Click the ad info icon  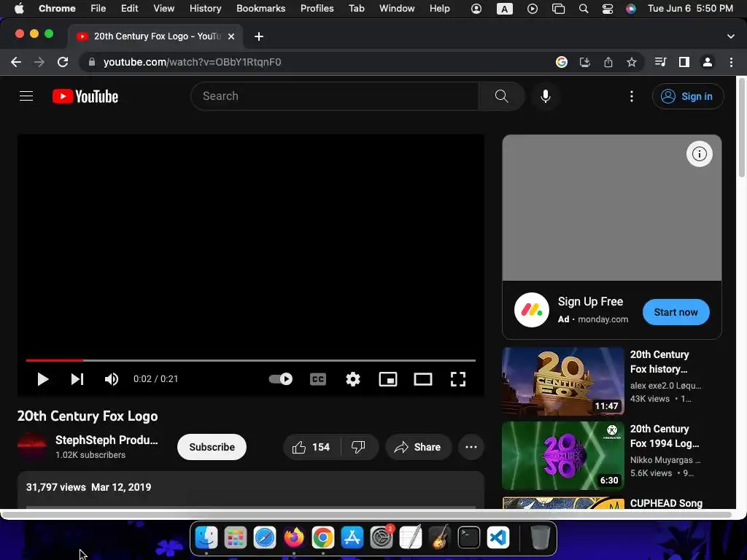pos(700,154)
